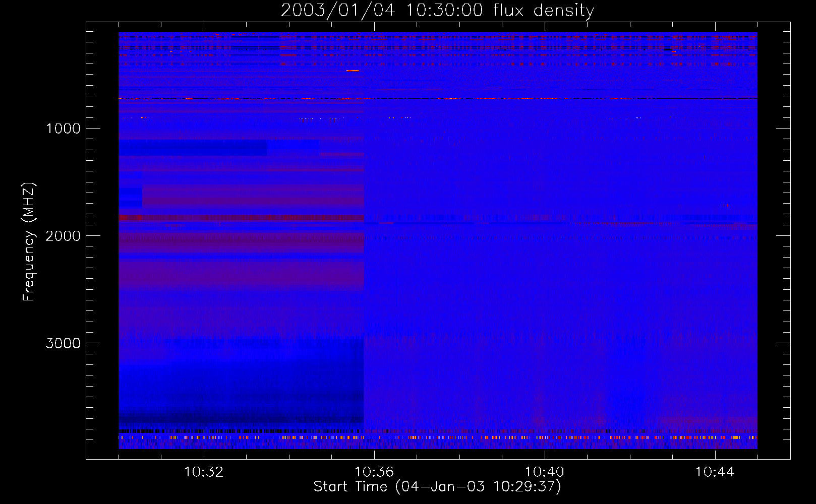Click the plot title '2003/01/04 10:30:00 flux density'
Image resolution: width=816 pixels, height=504 pixels.
point(437,11)
